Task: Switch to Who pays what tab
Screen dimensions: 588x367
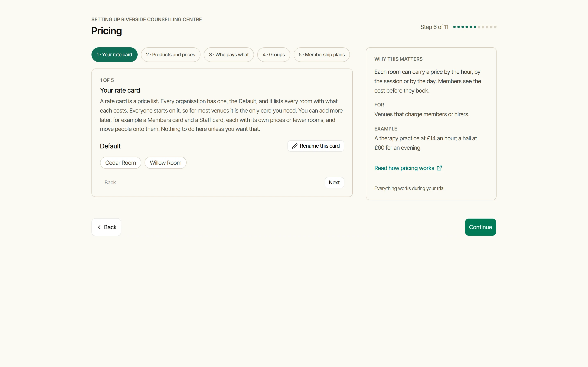Action: pyautogui.click(x=229, y=55)
